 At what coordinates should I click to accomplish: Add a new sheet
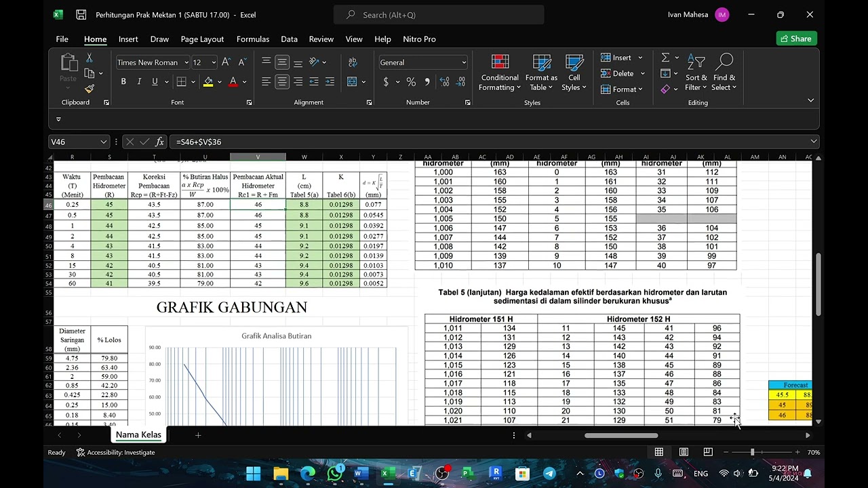point(198,435)
